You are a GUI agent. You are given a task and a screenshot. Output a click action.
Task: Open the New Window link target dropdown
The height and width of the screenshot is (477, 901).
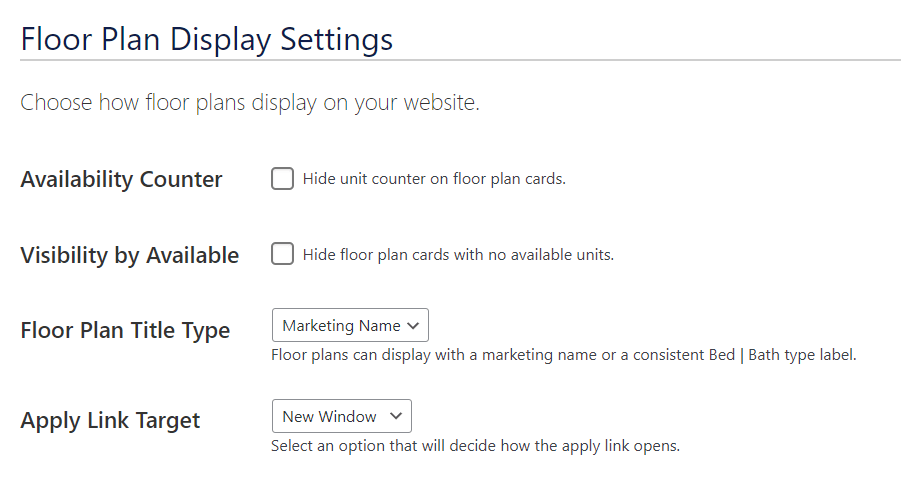pyautogui.click(x=342, y=416)
